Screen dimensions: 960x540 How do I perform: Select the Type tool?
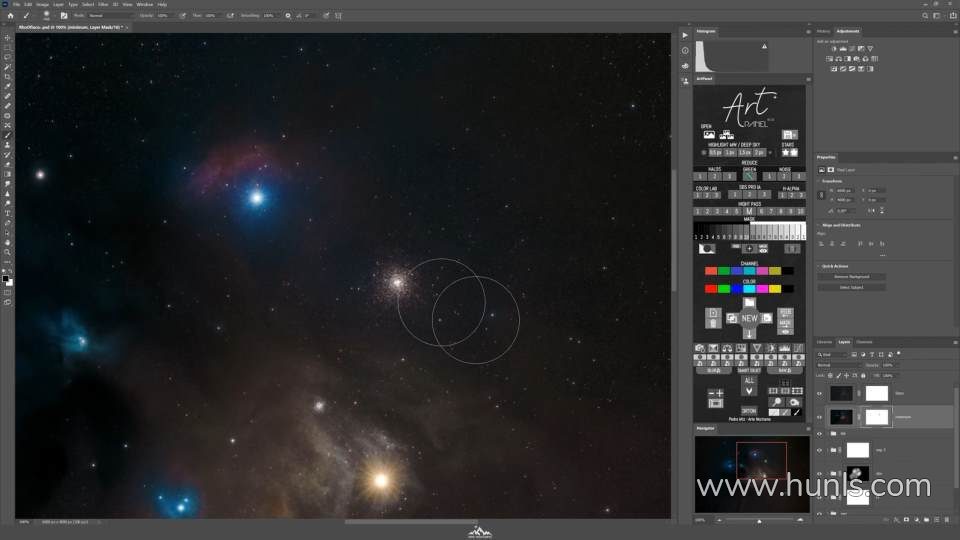(x=7, y=213)
